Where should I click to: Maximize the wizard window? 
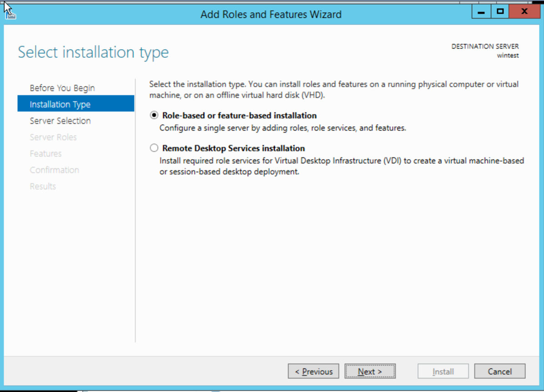(x=500, y=11)
